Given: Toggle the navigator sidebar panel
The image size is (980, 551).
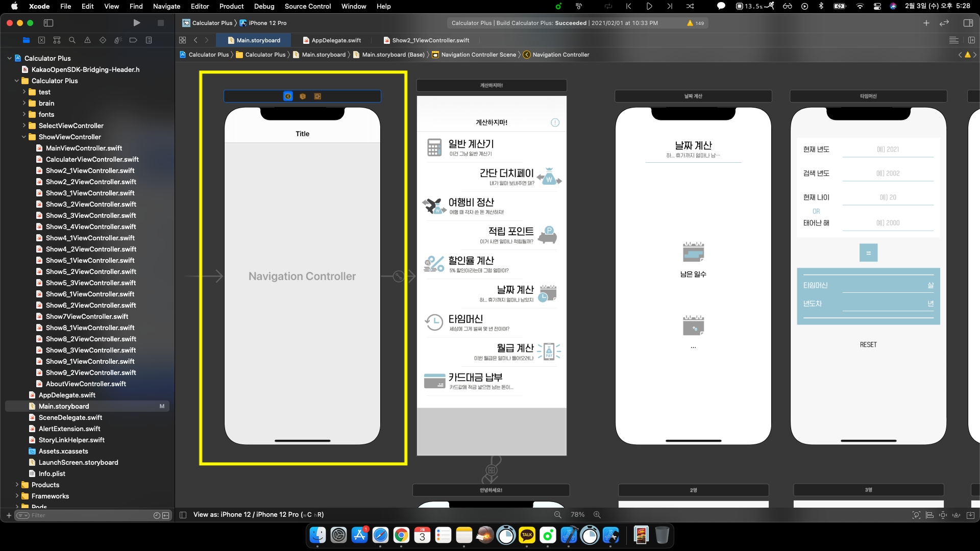Looking at the screenshot, I should coord(48,23).
